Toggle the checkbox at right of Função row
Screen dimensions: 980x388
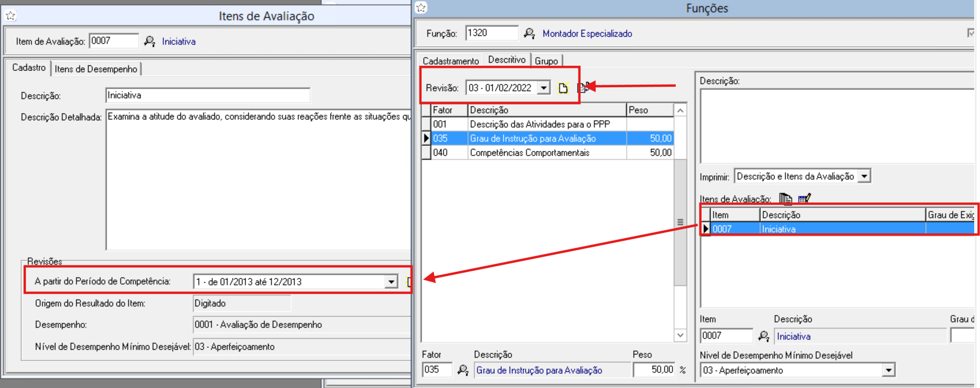(971, 33)
